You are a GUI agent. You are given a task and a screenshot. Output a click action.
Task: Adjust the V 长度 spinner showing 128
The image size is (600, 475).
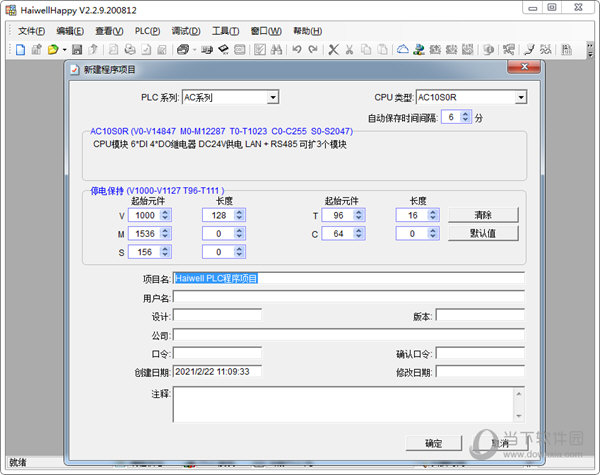pyautogui.click(x=239, y=215)
